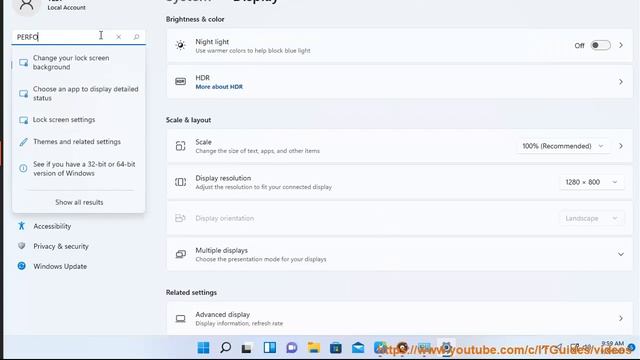Clear the search box with X icon

tap(118, 37)
